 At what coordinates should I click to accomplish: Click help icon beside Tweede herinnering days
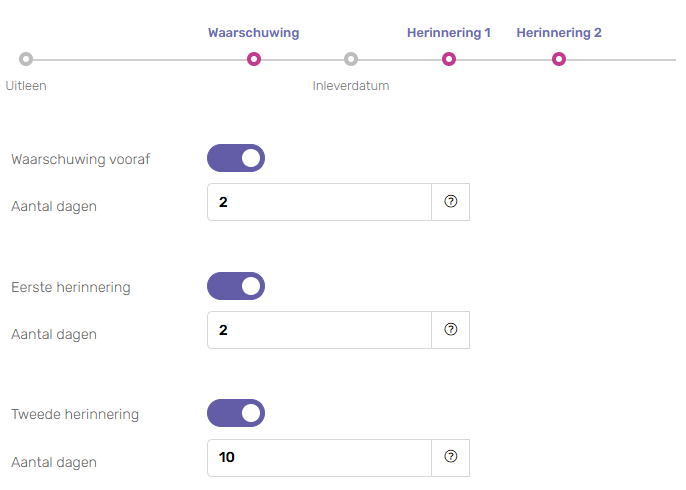[x=450, y=457]
